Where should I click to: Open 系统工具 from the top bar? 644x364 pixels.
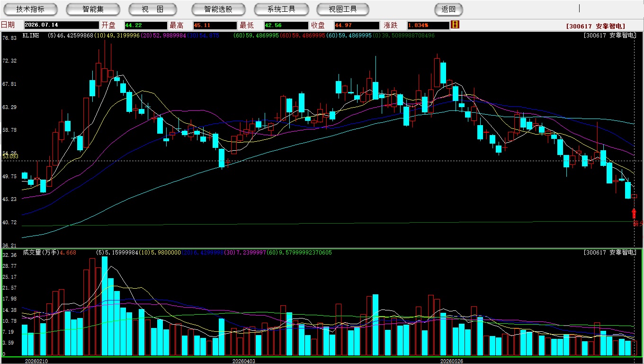click(281, 9)
